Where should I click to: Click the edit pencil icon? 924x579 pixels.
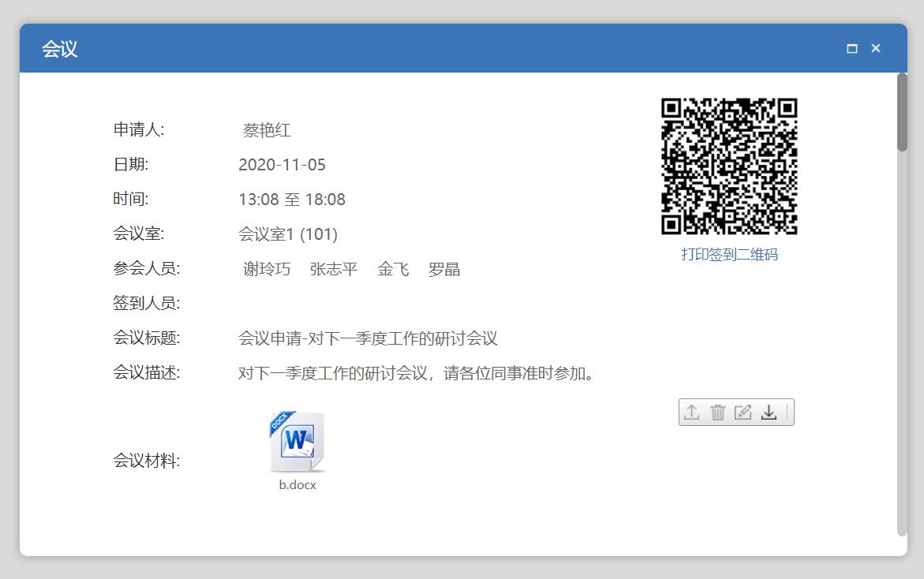click(743, 412)
